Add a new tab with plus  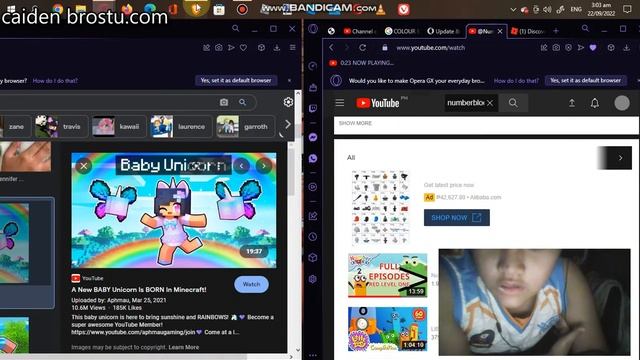click(x=556, y=31)
